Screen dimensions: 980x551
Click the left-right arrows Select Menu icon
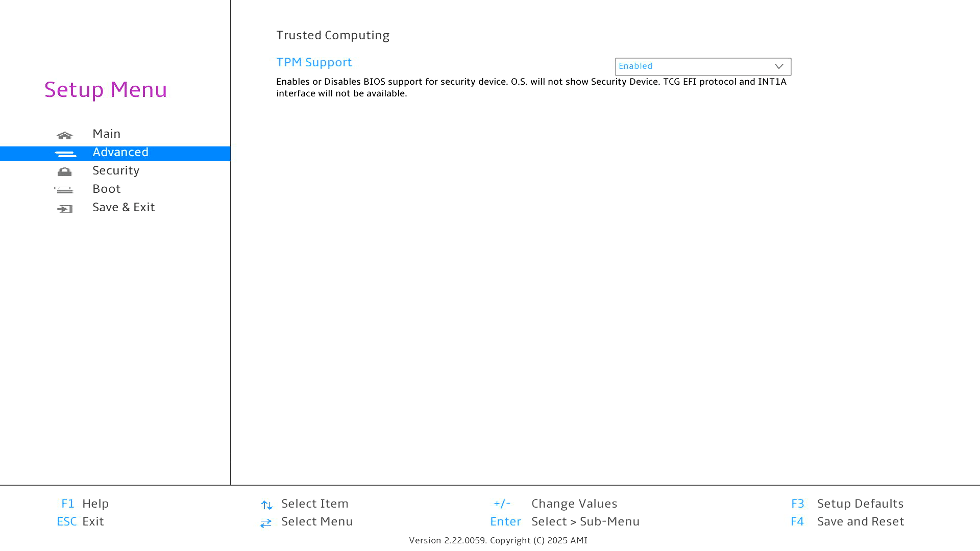pyautogui.click(x=266, y=523)
